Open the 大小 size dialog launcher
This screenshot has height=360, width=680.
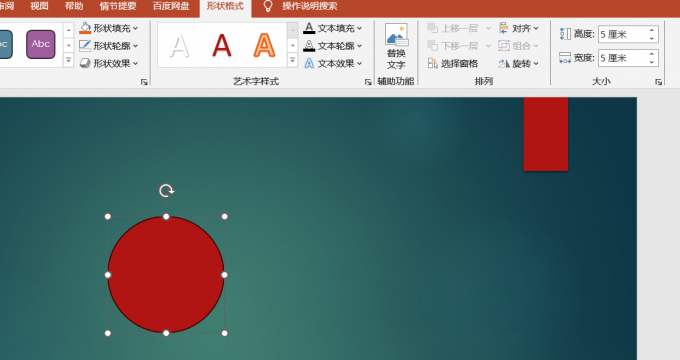click(x=659, y=82)
